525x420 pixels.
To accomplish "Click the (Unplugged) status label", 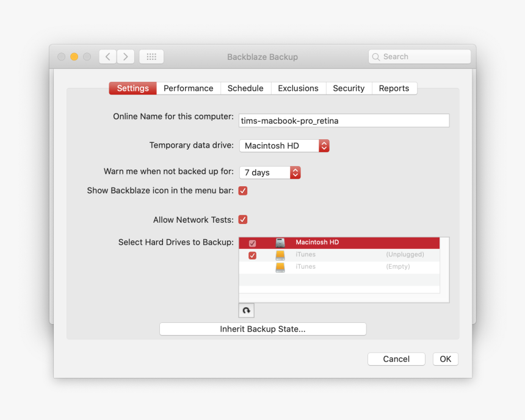I will coord(405,254).
